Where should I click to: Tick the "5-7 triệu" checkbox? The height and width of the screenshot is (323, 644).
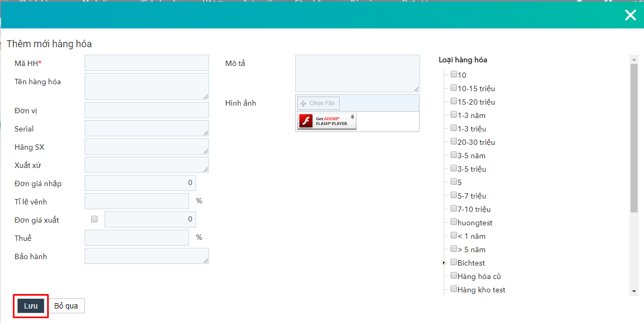454,195
